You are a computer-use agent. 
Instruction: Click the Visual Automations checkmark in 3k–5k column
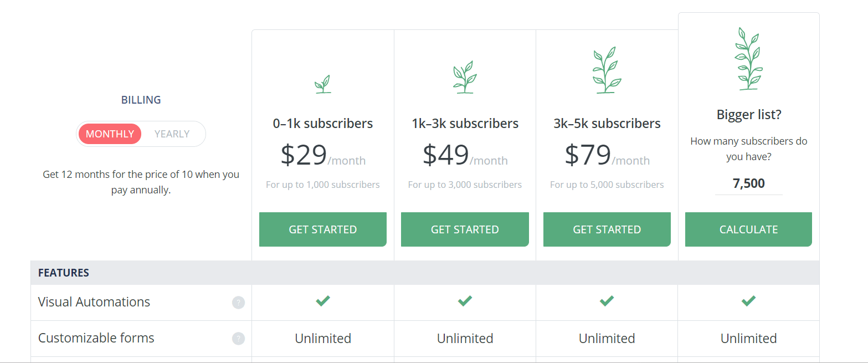point(607,301)
